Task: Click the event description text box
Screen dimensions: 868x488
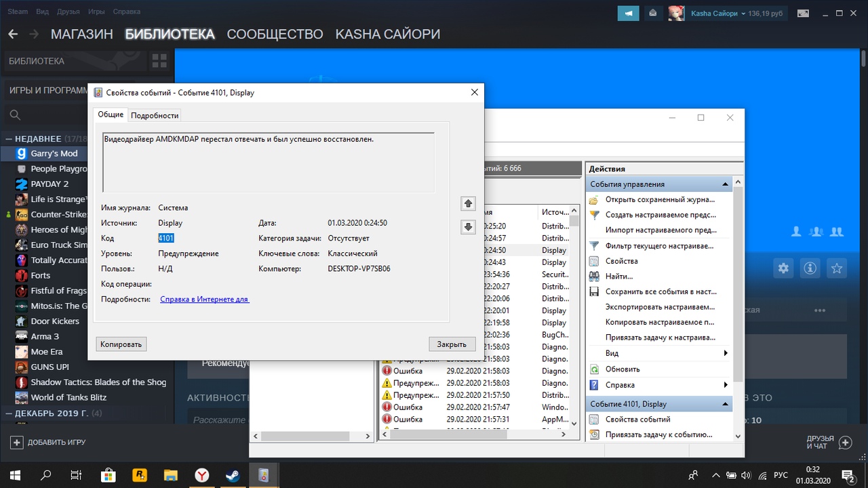Action: (269, 163)
